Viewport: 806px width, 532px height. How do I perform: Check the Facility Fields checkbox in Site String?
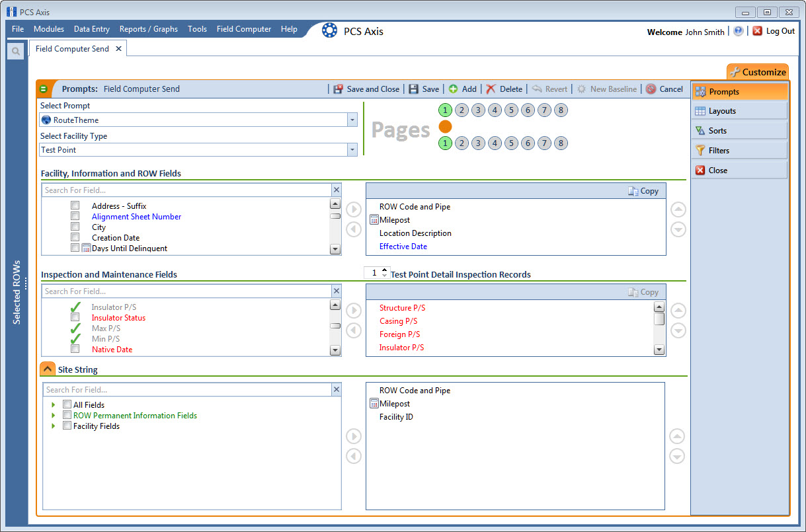click(x=67, y=426)
